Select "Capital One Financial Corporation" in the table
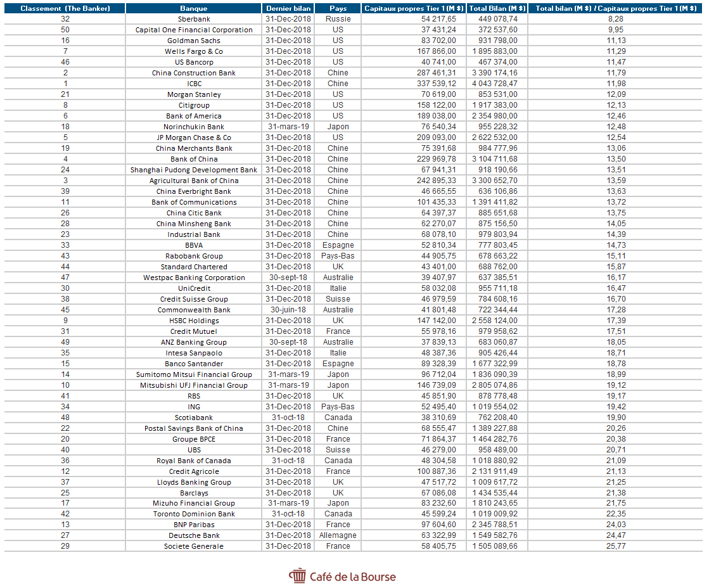Viewport: 709px width, 588px height. point(194,30)
